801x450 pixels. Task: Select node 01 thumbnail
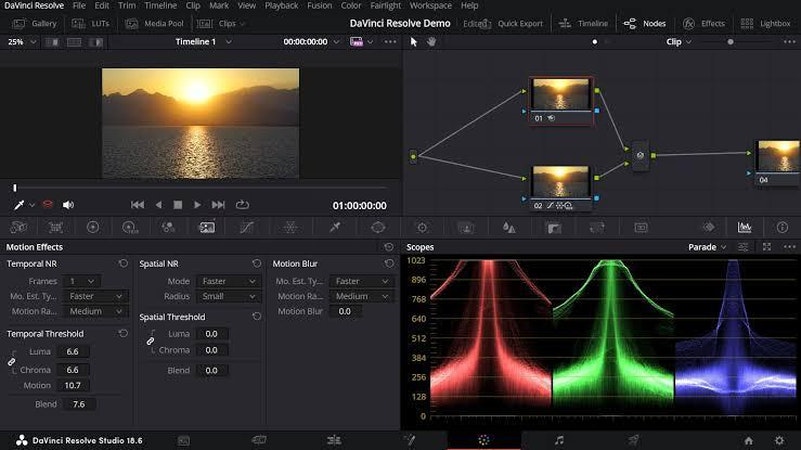click(x=560, y=94)
